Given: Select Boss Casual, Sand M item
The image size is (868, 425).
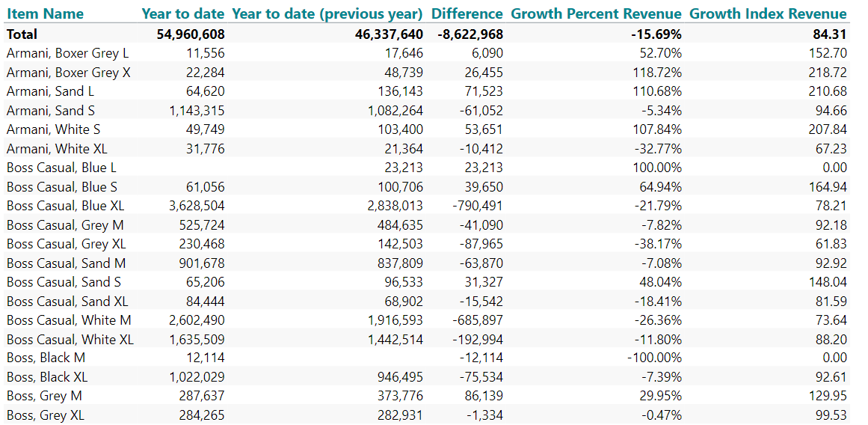Looking at the screenshot, I should (66, 263).
